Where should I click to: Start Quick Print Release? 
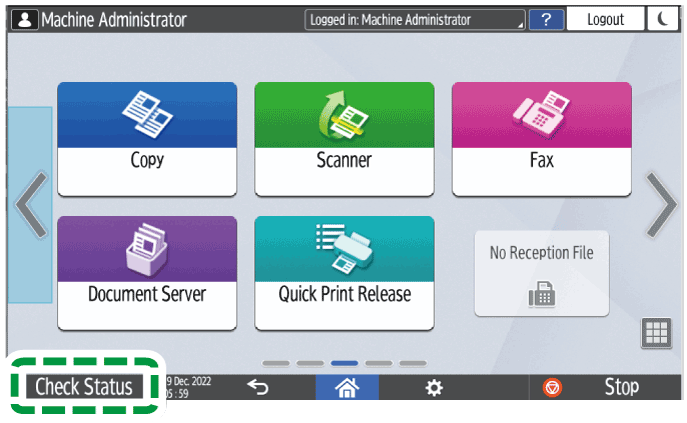pos(344,272)
